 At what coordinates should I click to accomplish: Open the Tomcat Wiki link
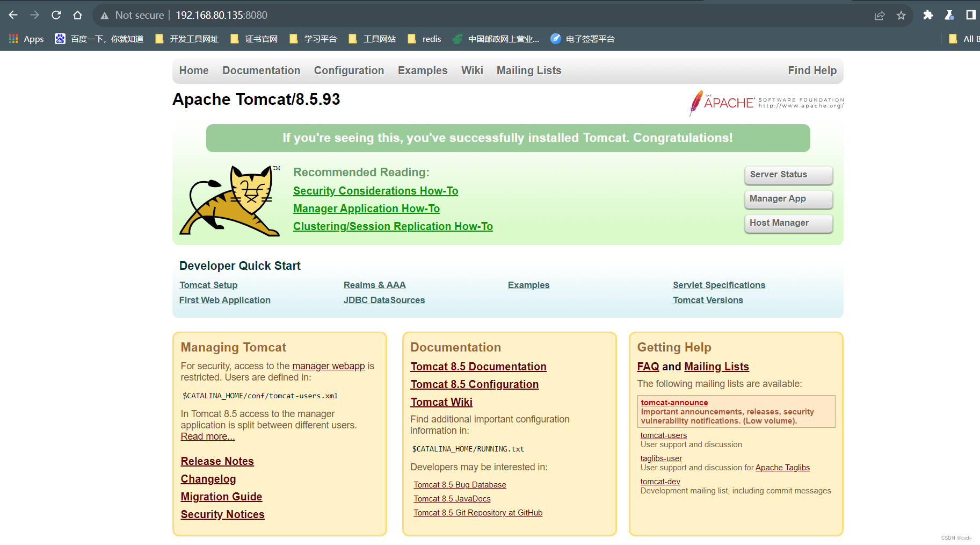[x=441, y=402]
